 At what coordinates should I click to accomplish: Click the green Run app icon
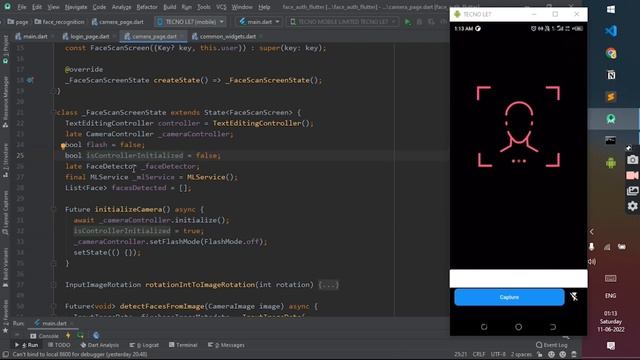click(407, 22)
